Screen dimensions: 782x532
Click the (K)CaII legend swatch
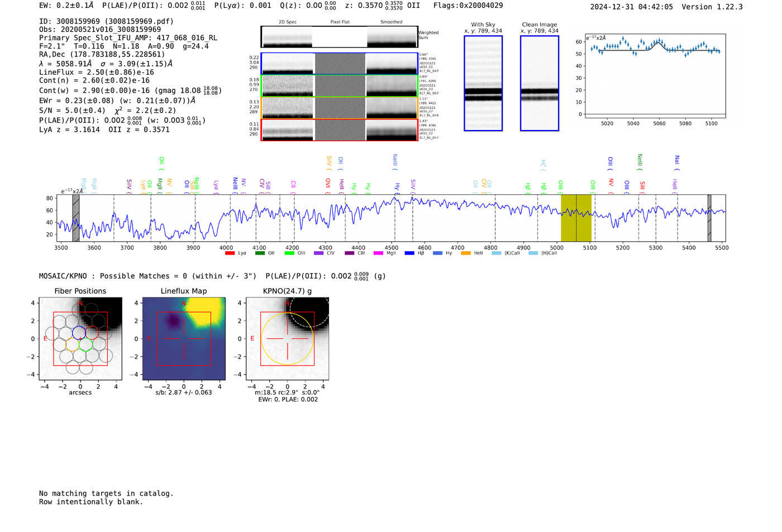coord(497,253)
